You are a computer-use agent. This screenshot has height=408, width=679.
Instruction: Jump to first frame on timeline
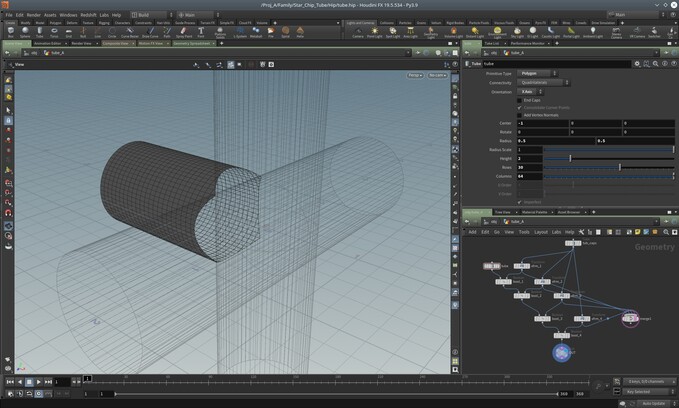[10, 382]
